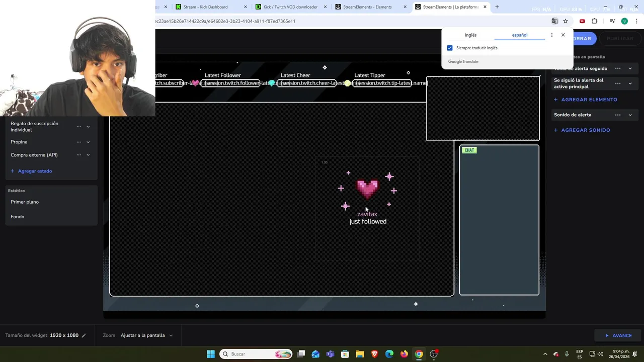Select inglés tab in translate popup
The width and height of the screenshot is (644, 362).
(470, 35)
